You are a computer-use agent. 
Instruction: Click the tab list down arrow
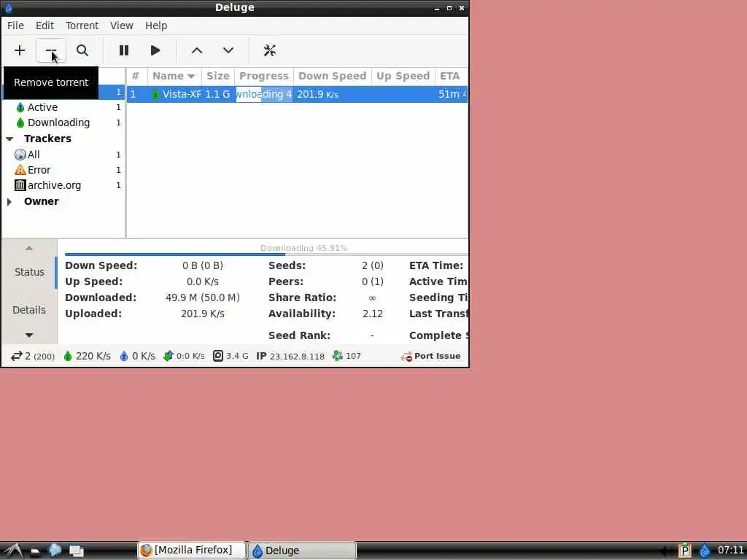point(29,335)
